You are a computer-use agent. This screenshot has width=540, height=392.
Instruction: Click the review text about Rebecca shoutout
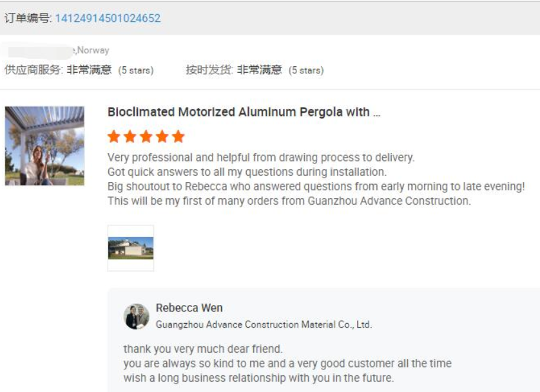pos(316,187)
